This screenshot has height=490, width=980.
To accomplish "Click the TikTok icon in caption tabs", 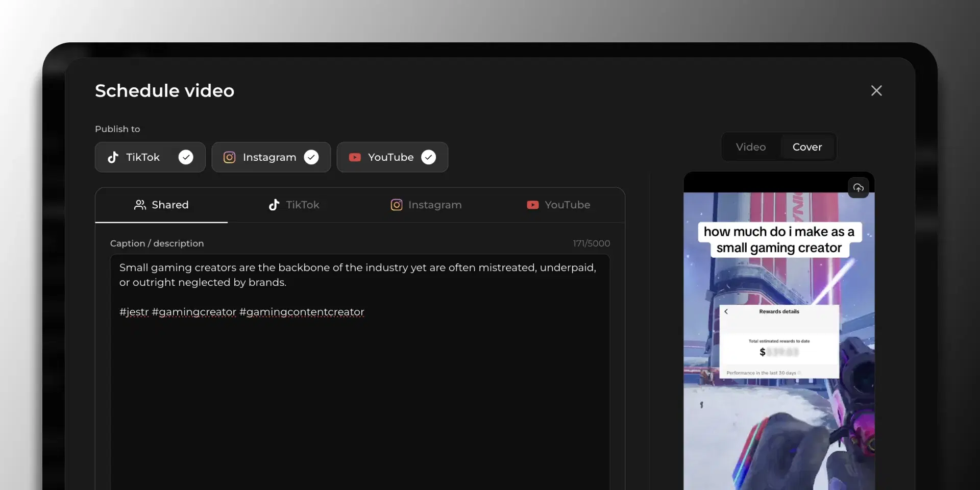I will pos(274,205).
